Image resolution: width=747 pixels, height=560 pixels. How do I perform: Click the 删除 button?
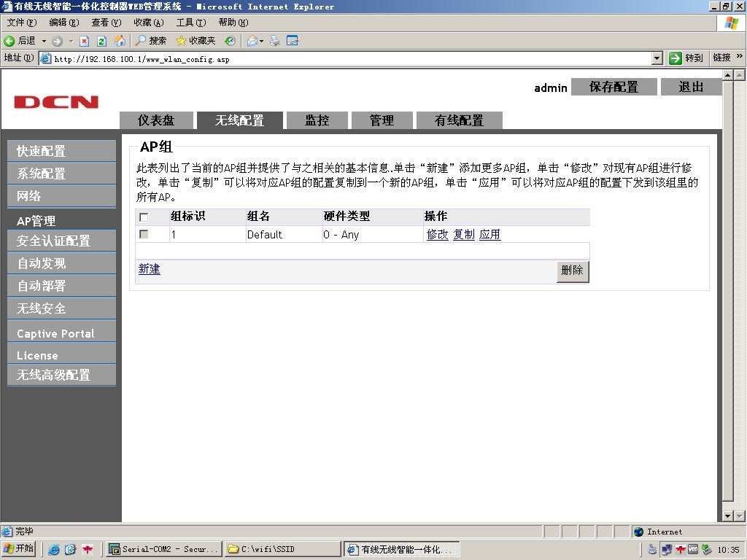click(x=572, y=271)
